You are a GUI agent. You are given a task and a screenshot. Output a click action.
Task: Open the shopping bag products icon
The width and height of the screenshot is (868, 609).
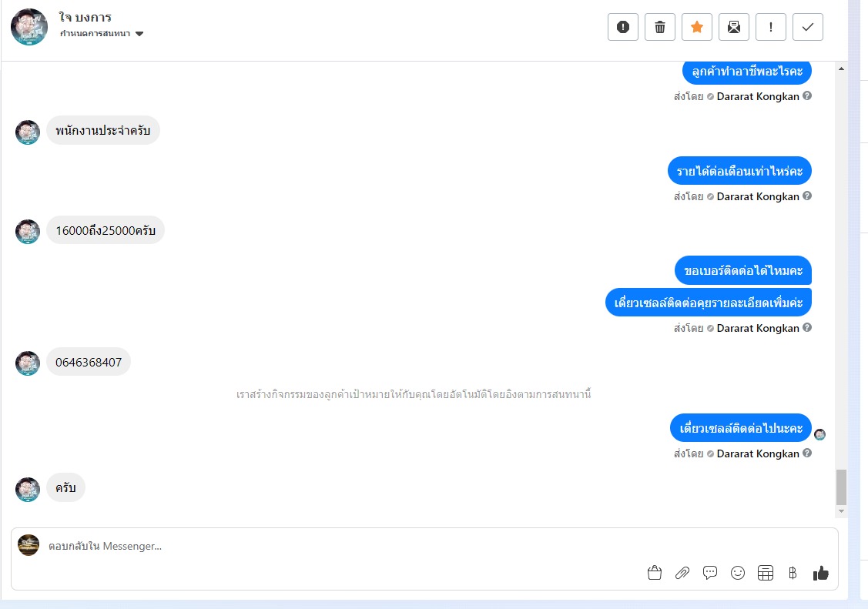coord(655,573)
